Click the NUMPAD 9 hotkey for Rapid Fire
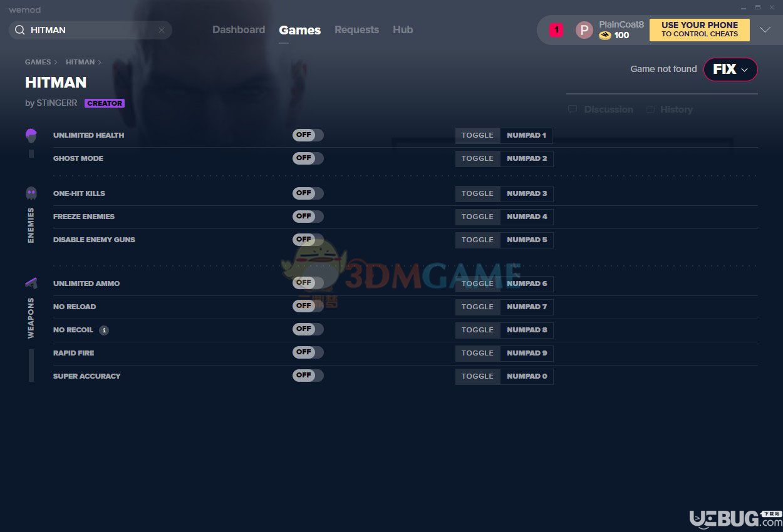 (x=527, y=353)
